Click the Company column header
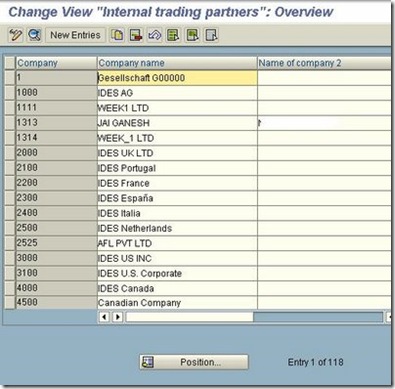 click(x=56, y=63)
